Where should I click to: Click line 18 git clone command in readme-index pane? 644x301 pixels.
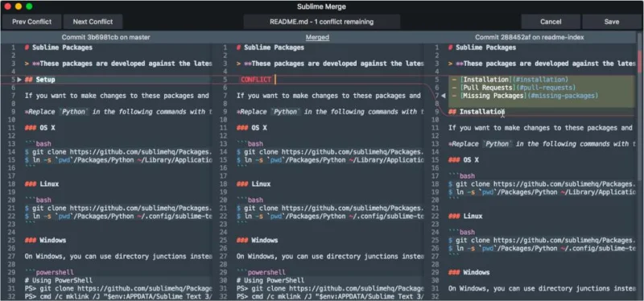click(x=542, y=184)
